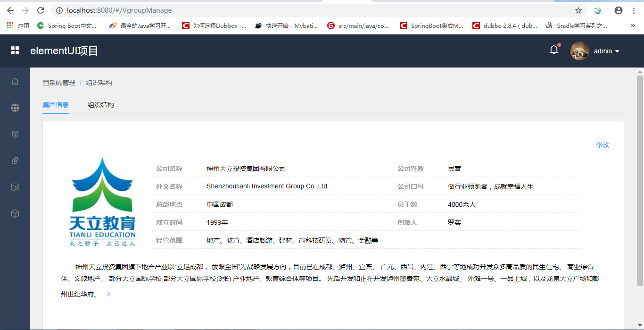Click the elementUI项目 title

pyautogui.click(x=64, y=51)
